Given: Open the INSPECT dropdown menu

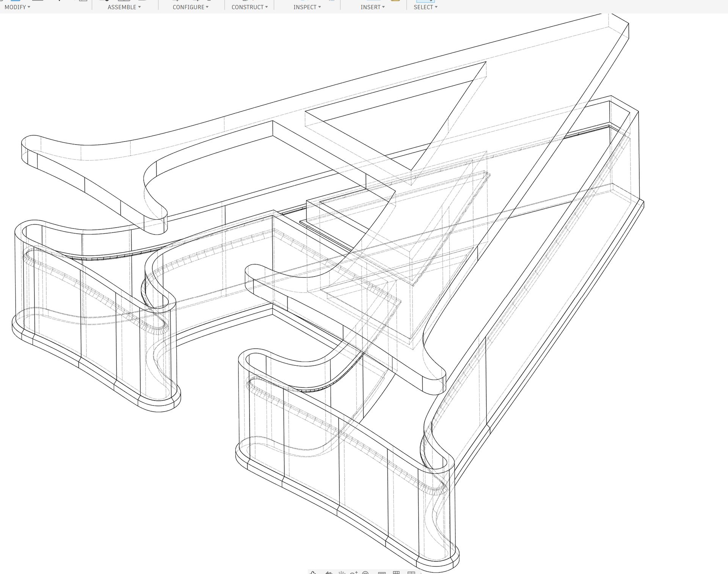Looking at the screenshot, I should click(307, 7).
